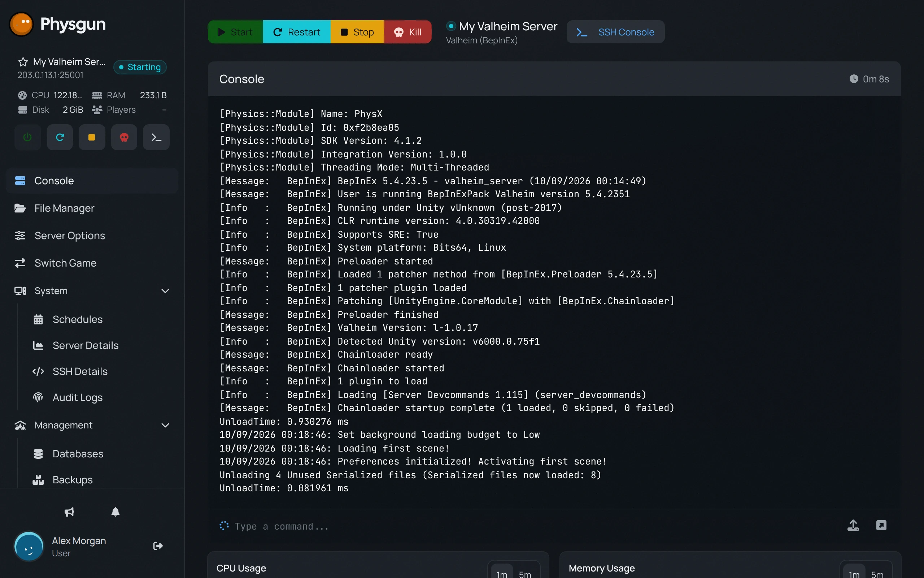The image size is (924, 578).
Task: Click the green Start button
Action: (x=235, y=32)
